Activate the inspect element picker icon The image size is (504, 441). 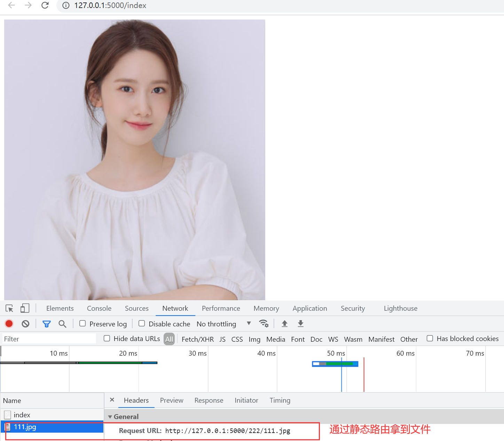(x=9, y=308)
